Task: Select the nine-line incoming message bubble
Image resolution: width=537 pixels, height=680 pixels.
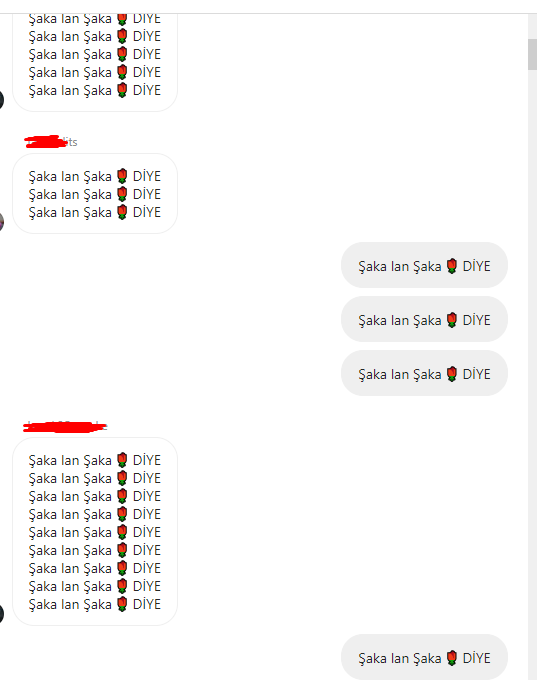Action: [x=95, y=532]
